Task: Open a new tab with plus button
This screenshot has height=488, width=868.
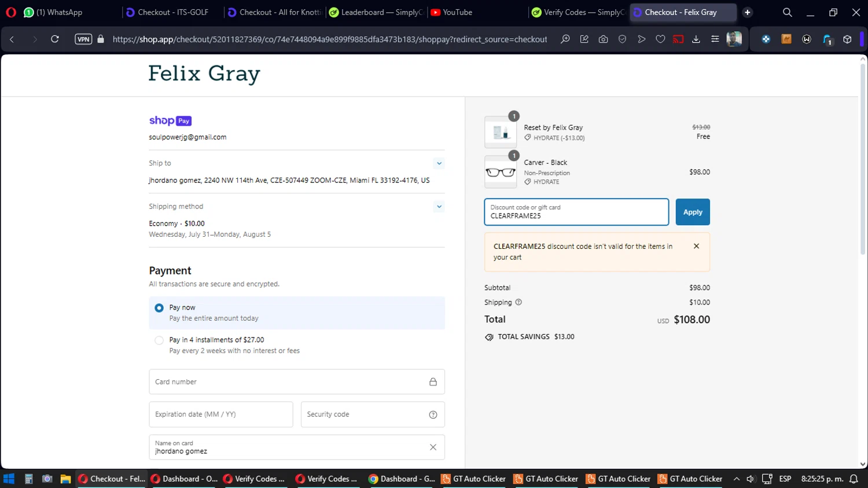Action: tap(748, 12)
